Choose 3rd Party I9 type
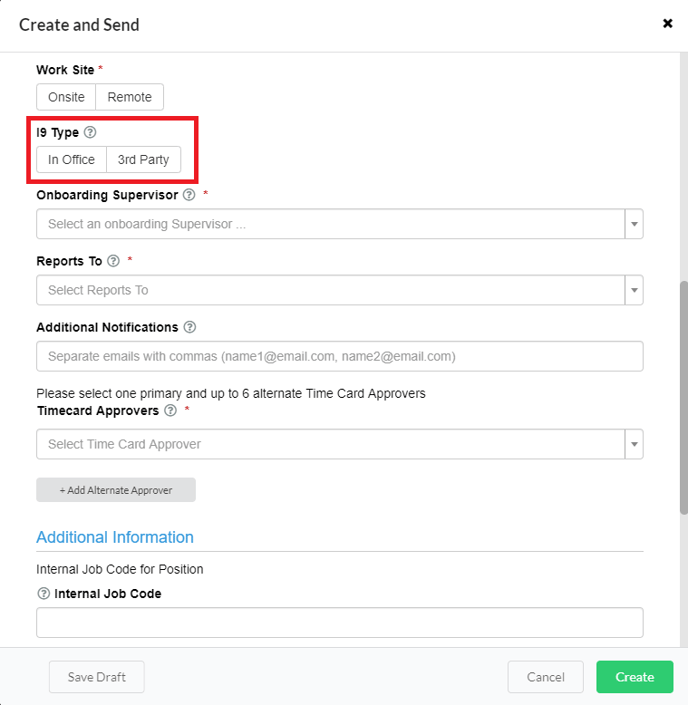The image size is (688, 705). (x=143, y=160)
